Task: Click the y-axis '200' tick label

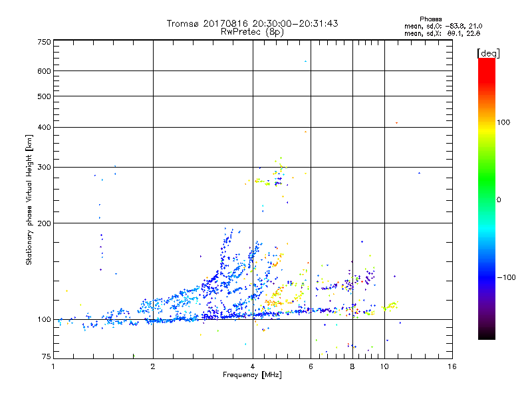Action: (44, 223)
